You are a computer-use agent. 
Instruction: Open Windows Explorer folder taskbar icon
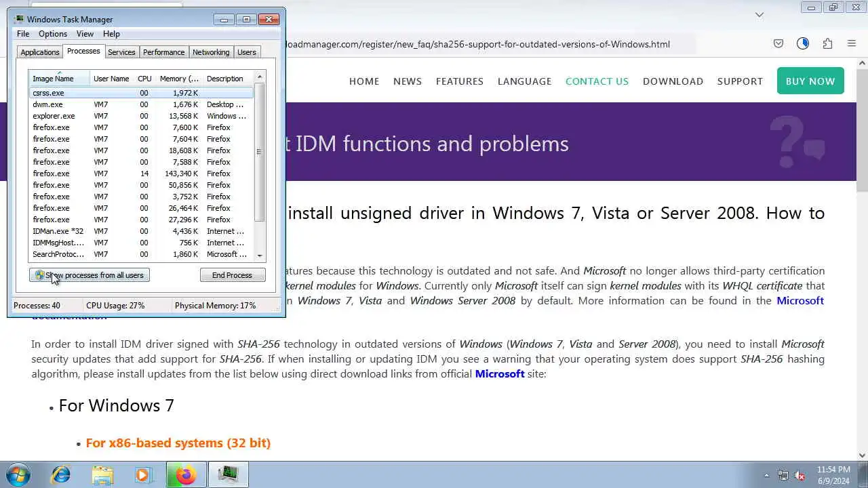102,474
